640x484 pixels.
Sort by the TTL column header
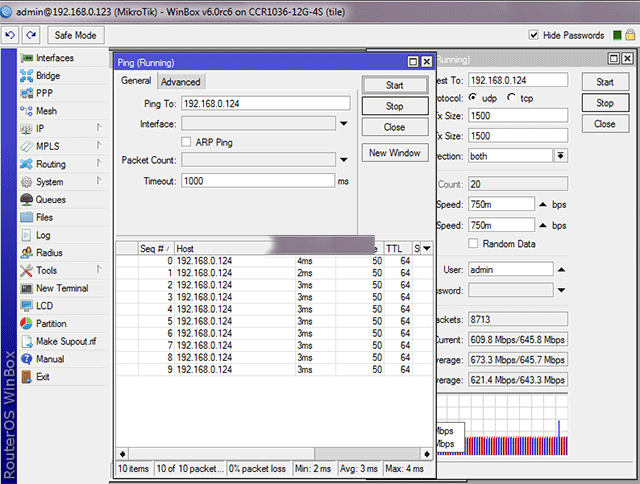pyautogui.click(x=398, y=249)
